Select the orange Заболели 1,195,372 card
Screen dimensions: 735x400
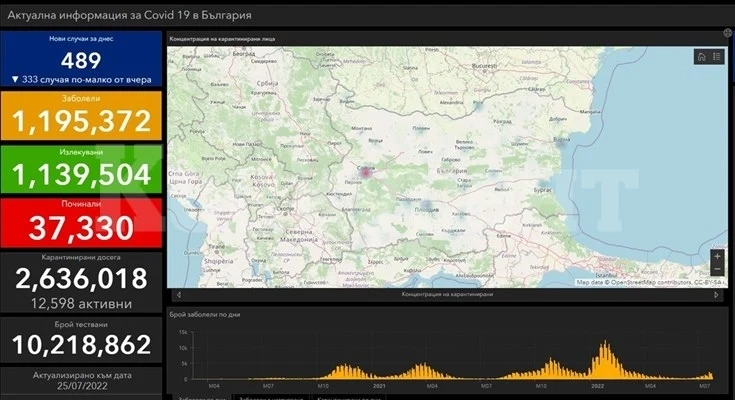(81, 115)
